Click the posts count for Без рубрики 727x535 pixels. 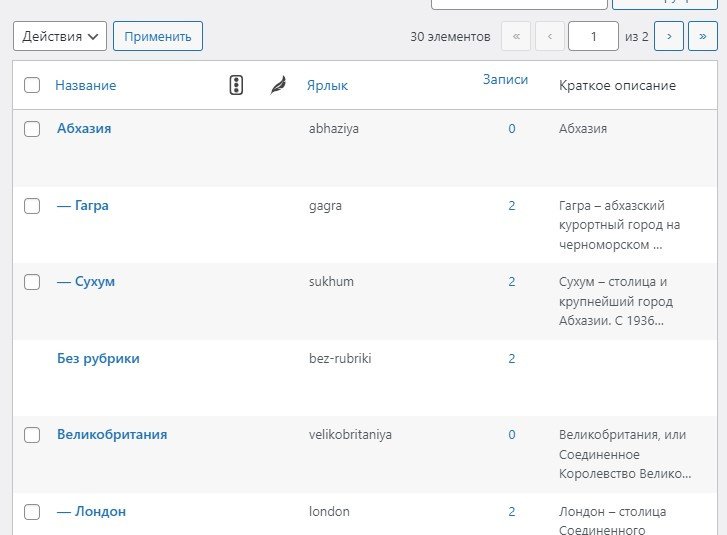point(512,358)
